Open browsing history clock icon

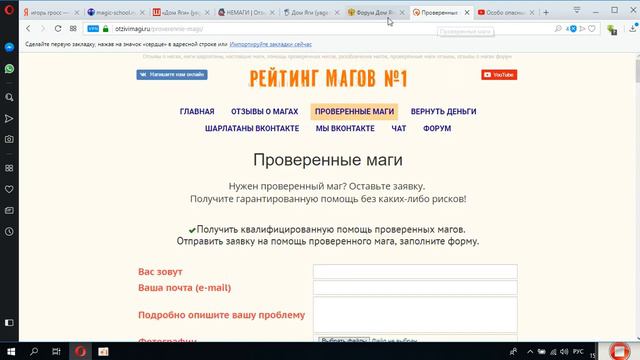point(9,232)
